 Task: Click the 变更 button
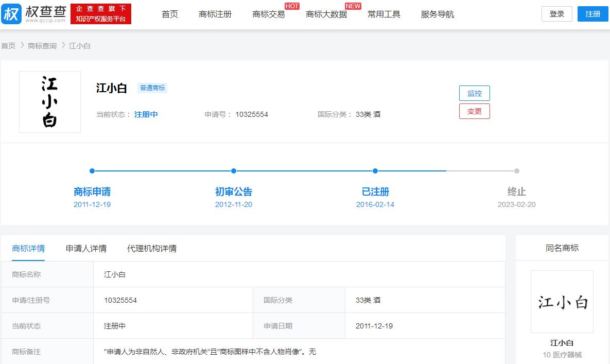click(474, 111)
